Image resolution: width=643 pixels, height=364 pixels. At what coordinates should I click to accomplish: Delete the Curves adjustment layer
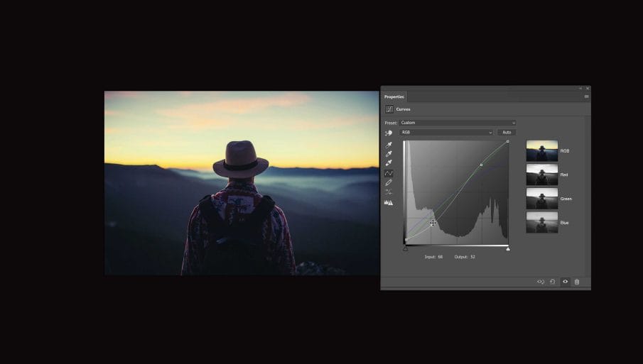[577, 282]
